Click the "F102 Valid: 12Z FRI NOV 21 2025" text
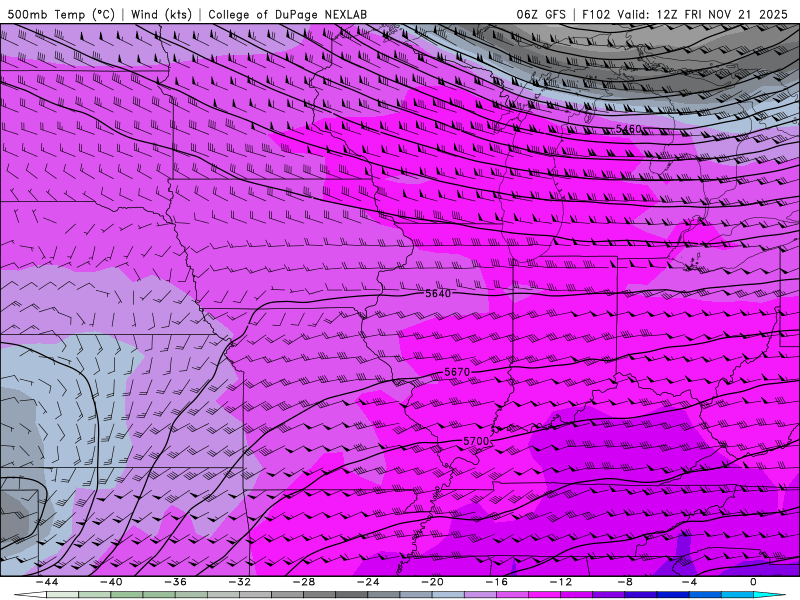Image resolution: width=800 pixels, height=600 pixels. 685,14
